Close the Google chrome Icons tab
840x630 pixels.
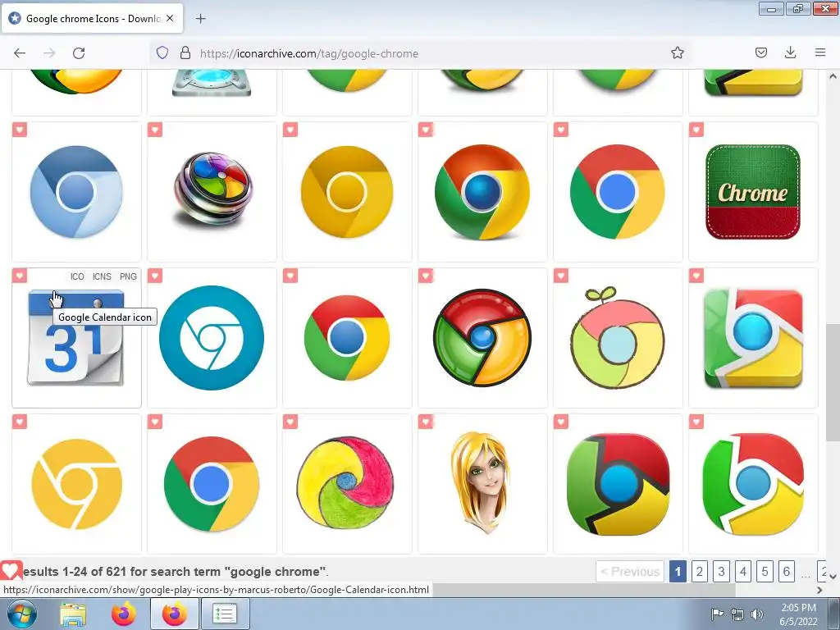[x=170, y=18]
